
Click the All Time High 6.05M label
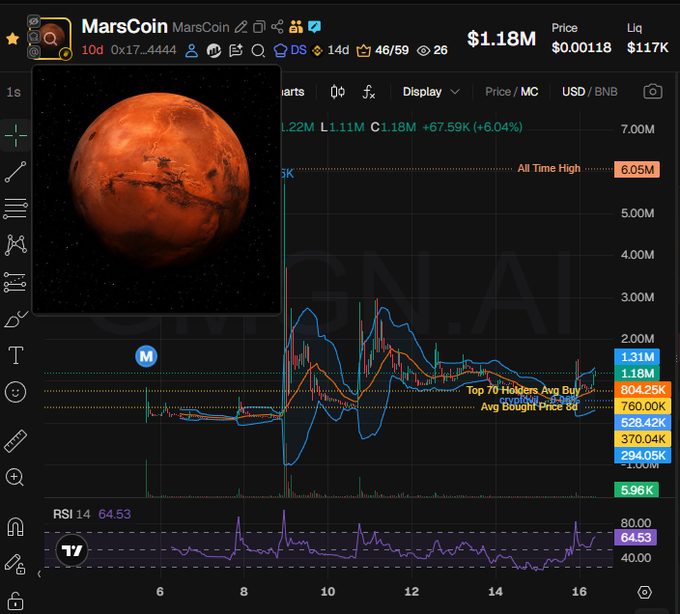tap(637, 170)
